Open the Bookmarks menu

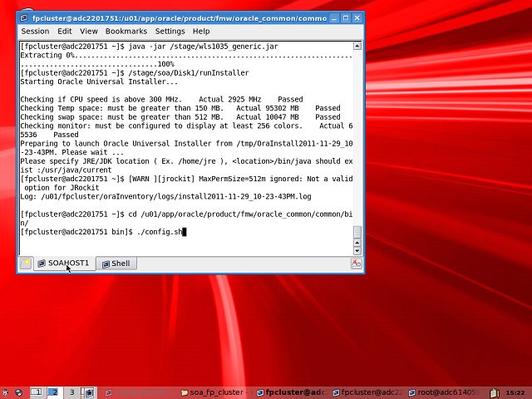(x=126, y=32)
